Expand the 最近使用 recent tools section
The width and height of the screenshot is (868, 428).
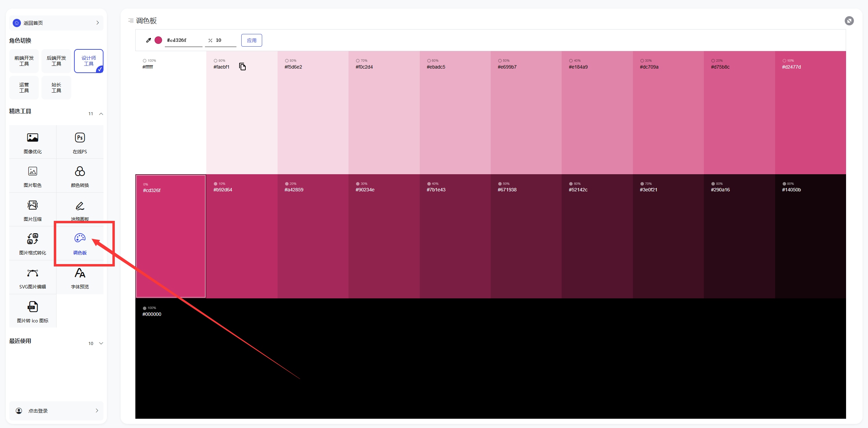101,343
